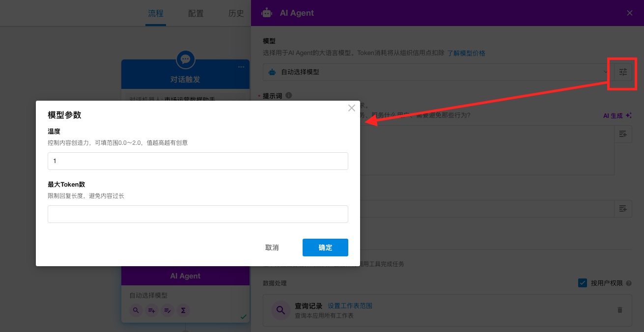
Task: Click the 取消 button in the dialog
Action: click(272, 248)
